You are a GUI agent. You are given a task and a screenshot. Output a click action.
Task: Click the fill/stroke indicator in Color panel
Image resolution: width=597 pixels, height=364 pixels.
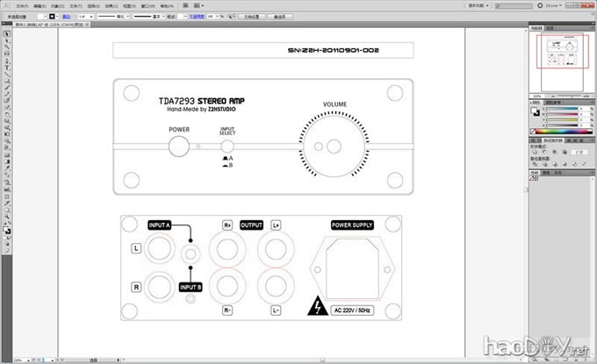click(x=536, y=111)
